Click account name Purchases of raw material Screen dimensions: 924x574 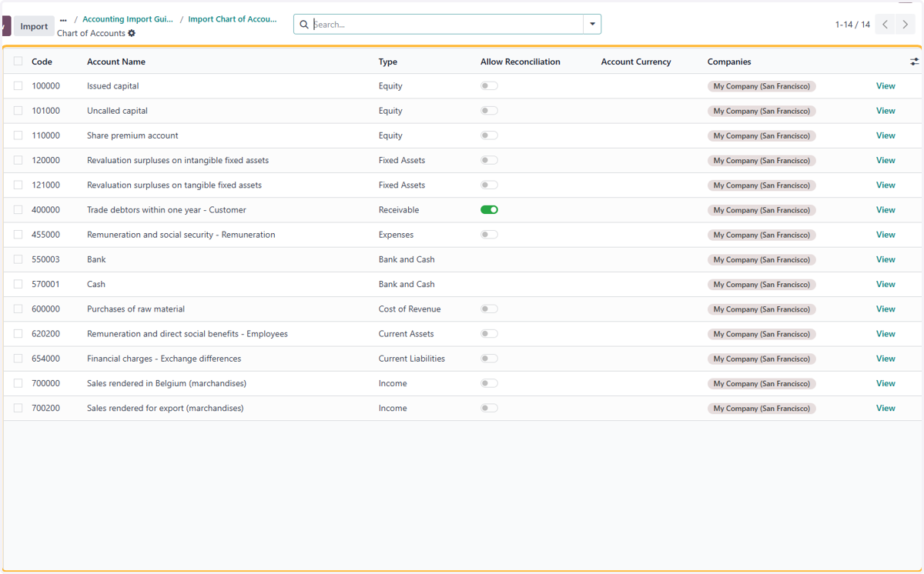pos(136,309)
